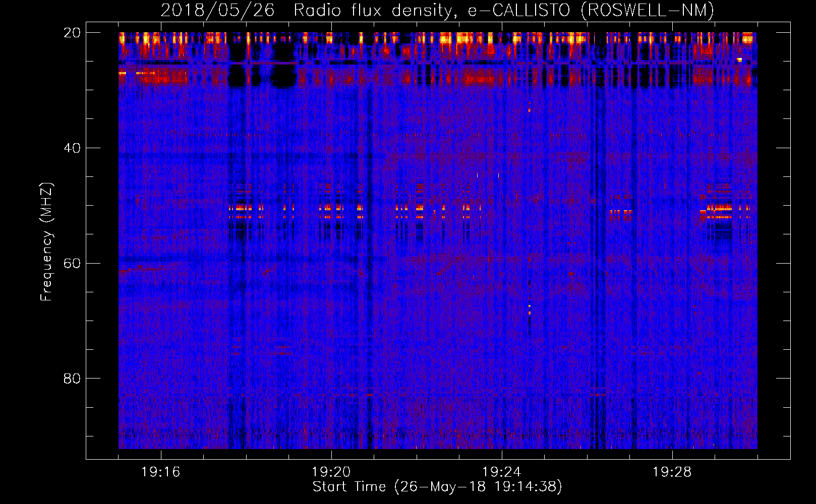Click the '60' frequency axis label

(x=72, y=263)
